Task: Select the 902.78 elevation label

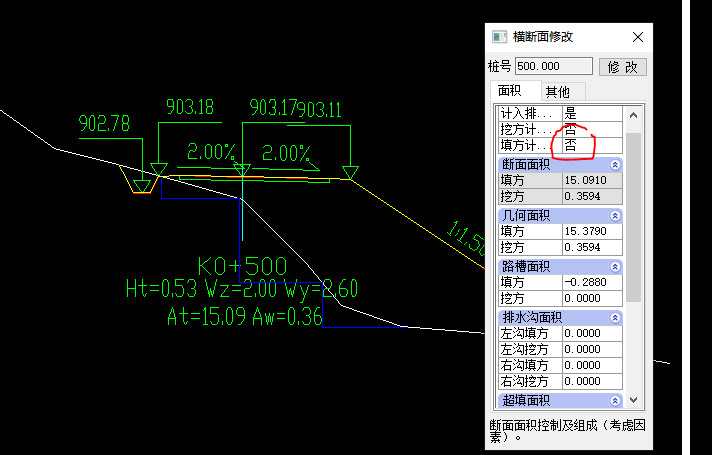Action: pos(104,124)
